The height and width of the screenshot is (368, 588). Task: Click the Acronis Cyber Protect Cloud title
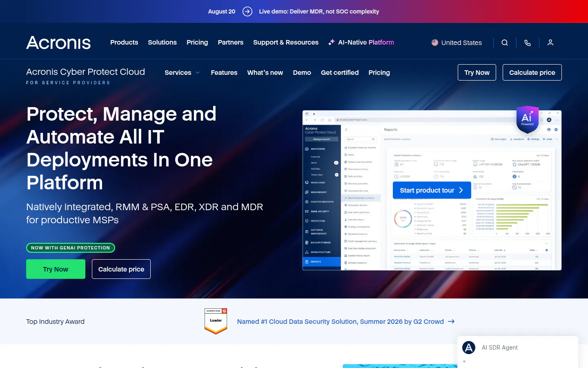pos(85,72)
